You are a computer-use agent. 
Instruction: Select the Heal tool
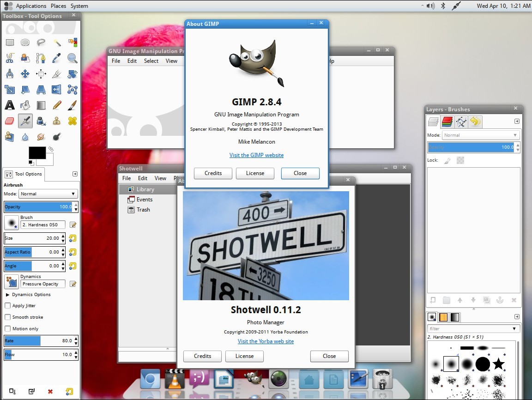pyautogui.click(x=72, y=121)
